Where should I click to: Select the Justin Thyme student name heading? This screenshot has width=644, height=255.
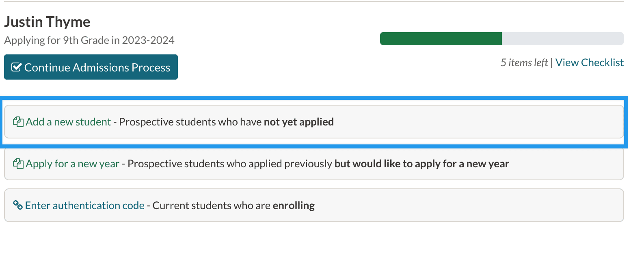48,22
